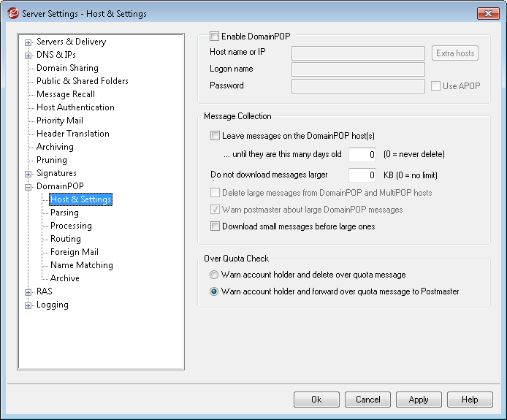Select Warn account holder and delete radio option
This screenshot has height=420, width=507.
(x=214, y=275)
